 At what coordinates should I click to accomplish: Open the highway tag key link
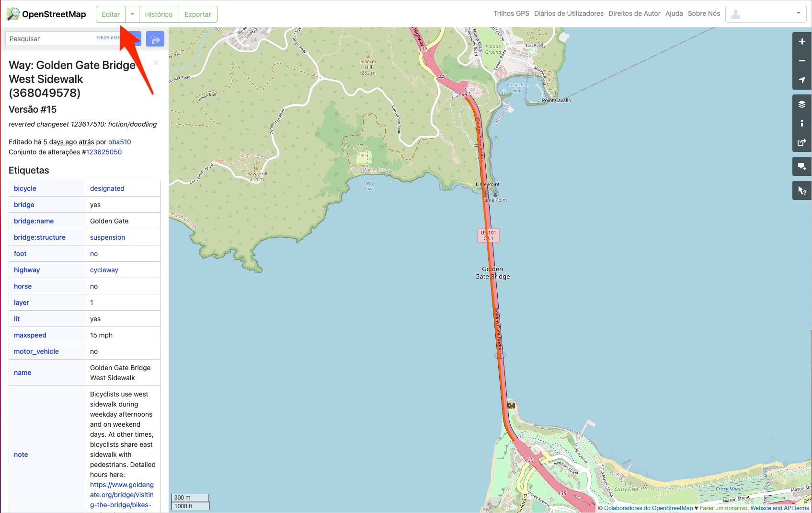pos(27,270)
